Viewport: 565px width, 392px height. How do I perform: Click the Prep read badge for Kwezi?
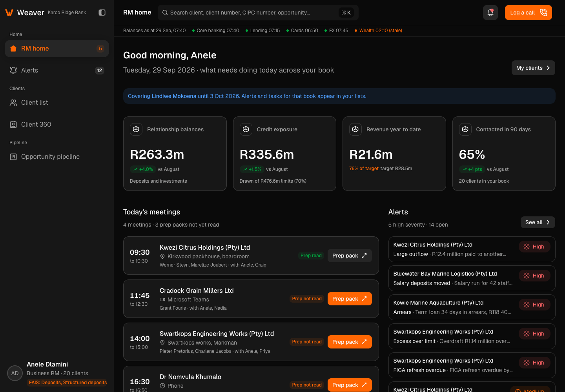(311, 256)
